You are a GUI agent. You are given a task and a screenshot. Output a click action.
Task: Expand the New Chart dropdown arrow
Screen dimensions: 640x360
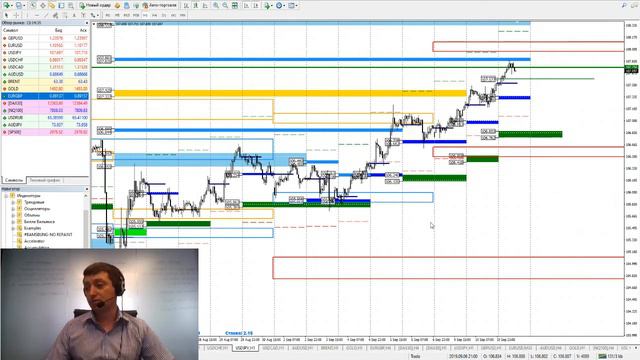[x=12, y=5]
